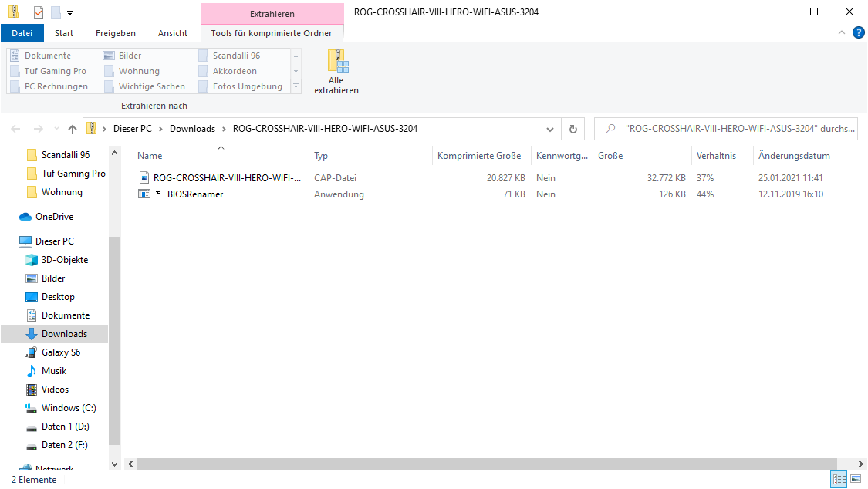The image size is (868, 489).
Task: Choose Wichtige Sachen extraction destination
Action: point(145,86)
